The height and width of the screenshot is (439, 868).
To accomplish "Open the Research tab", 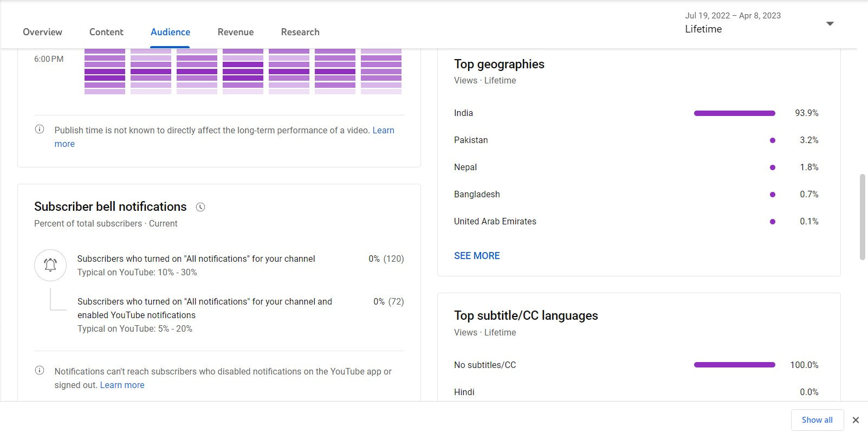I will coord(300,32).
